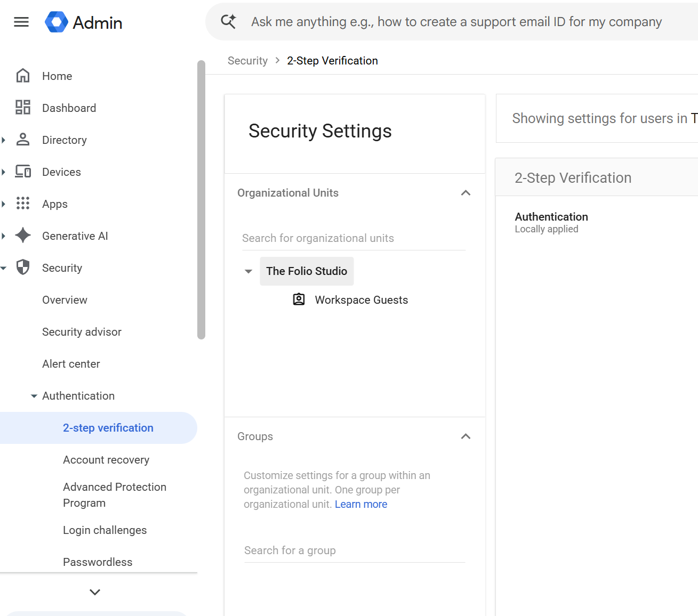
Task: Click the 2-Step Verification panel header
Action: click(596, 177)
